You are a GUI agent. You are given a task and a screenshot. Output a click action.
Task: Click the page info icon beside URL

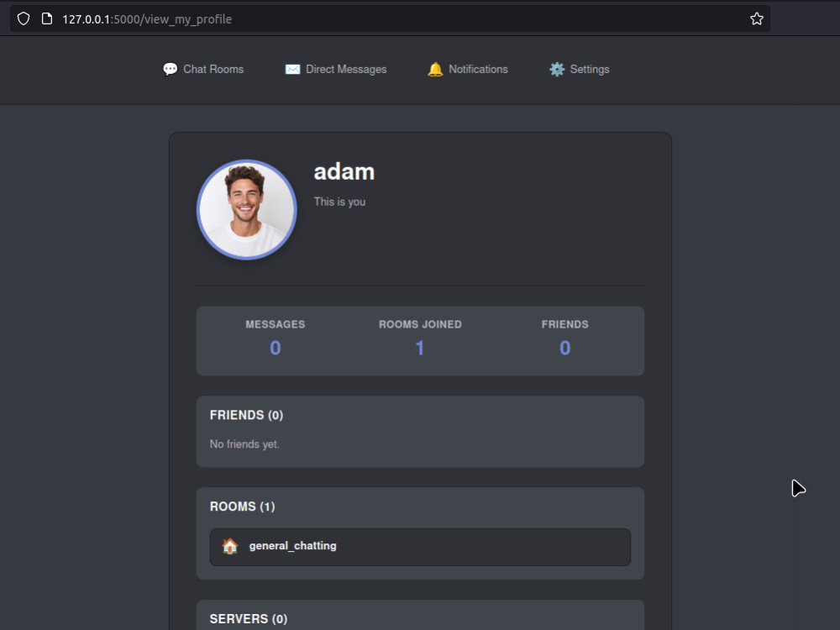47,19
